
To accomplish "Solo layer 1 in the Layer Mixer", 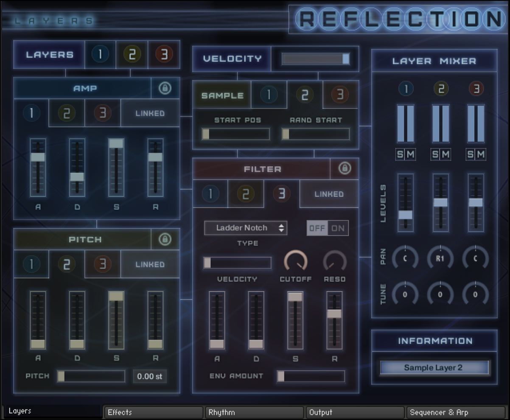I will click(x=401, y=155).
